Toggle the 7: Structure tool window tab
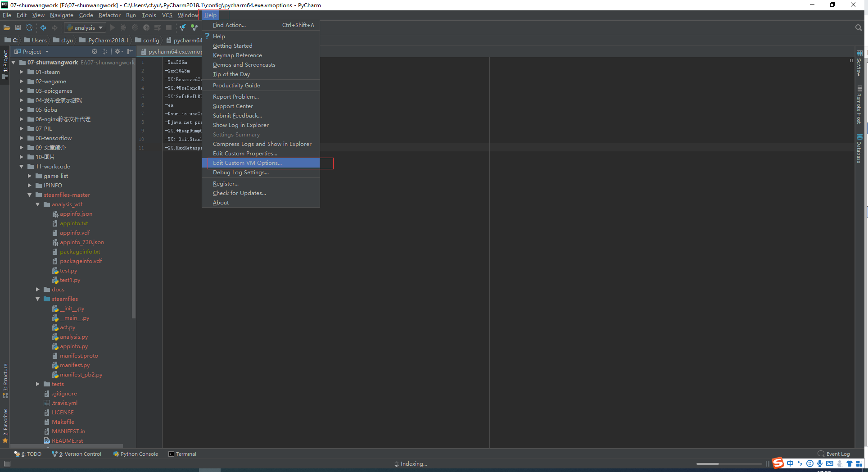The image size is (868, 472). coord(5,381)
